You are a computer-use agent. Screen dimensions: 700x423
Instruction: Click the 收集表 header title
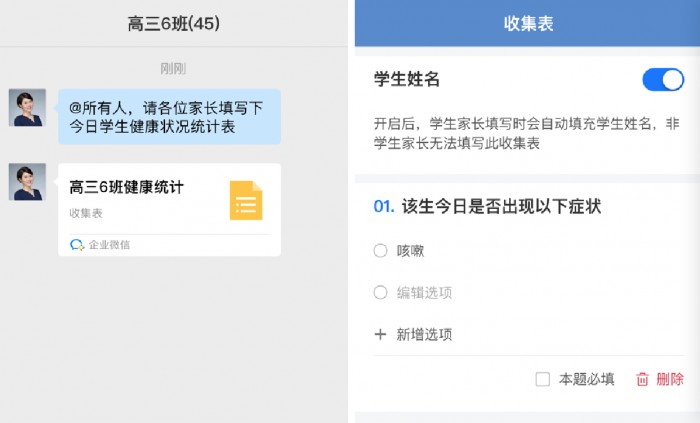coord(529,23)
